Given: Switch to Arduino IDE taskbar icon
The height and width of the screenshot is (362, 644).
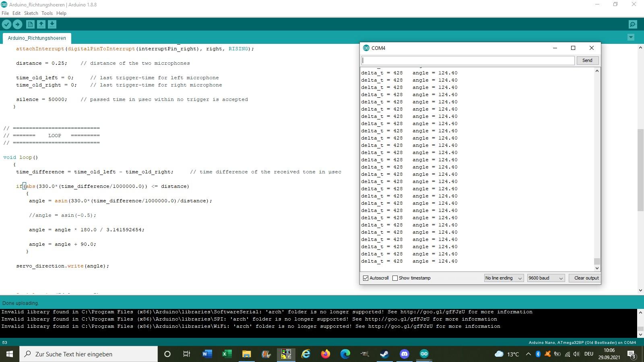Looking at the screenshot, I should (x=424, y=354).
